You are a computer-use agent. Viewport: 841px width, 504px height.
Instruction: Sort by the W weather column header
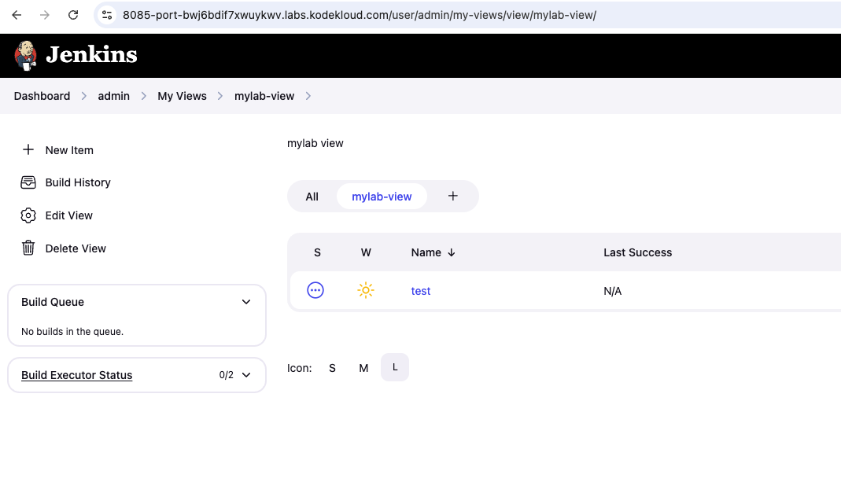point(366,252)
